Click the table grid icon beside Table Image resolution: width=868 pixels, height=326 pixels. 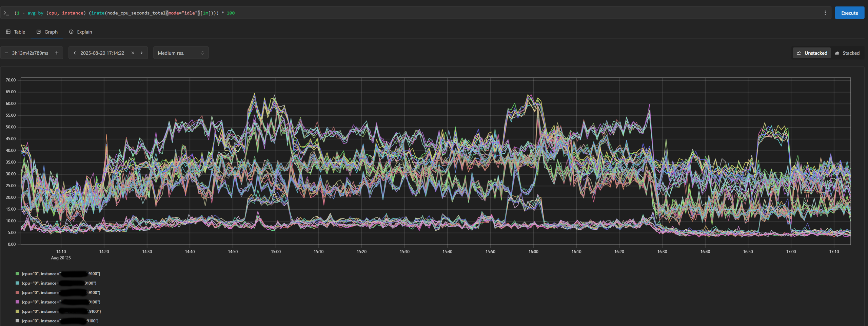click(x=8, y=32)
